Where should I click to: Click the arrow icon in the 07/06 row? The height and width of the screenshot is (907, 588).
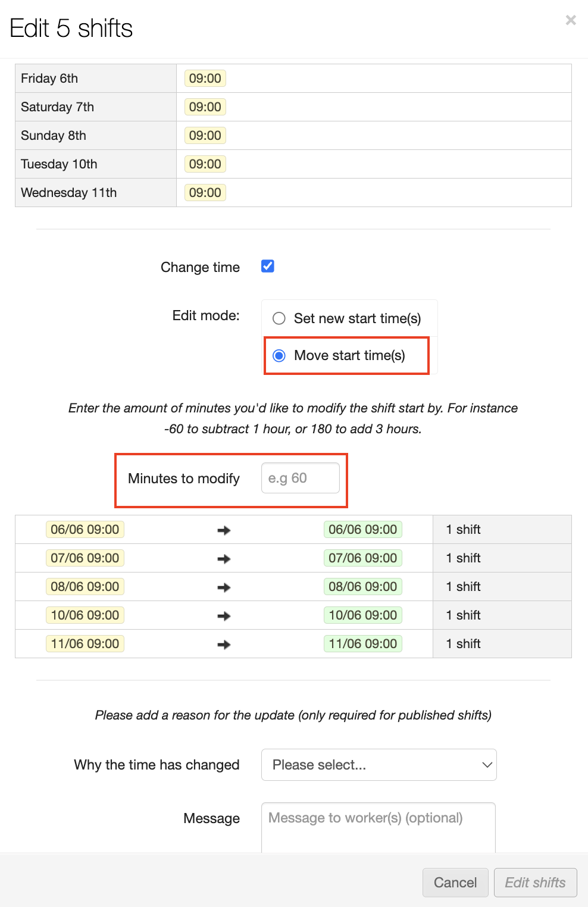[224, 559]
